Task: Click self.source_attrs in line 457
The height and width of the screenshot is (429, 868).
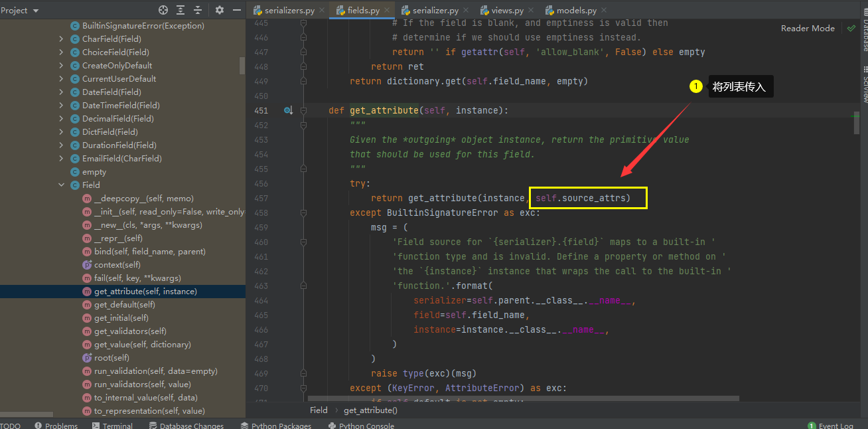Action: click(581, 198)
